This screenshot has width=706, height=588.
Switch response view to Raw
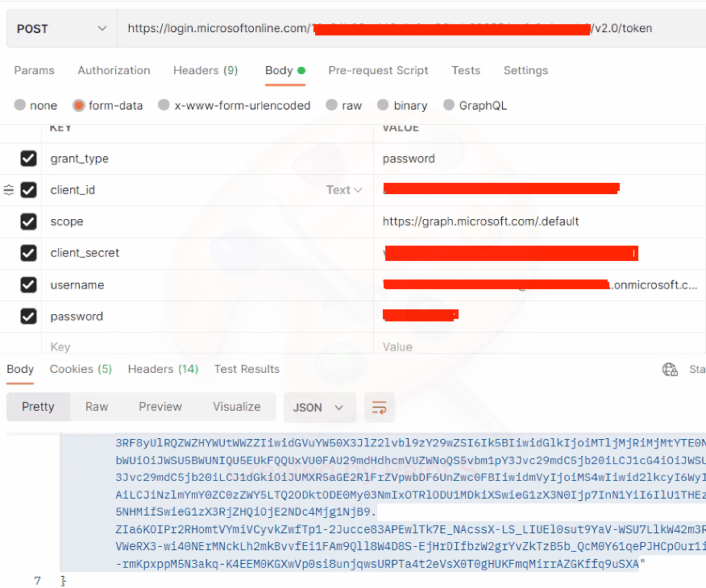[x=96, y=408]
